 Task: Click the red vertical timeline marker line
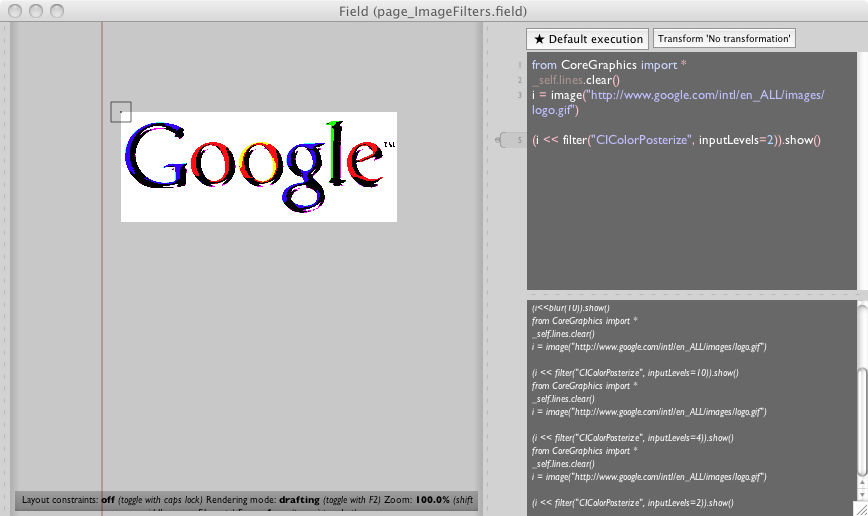coord(102,300)
